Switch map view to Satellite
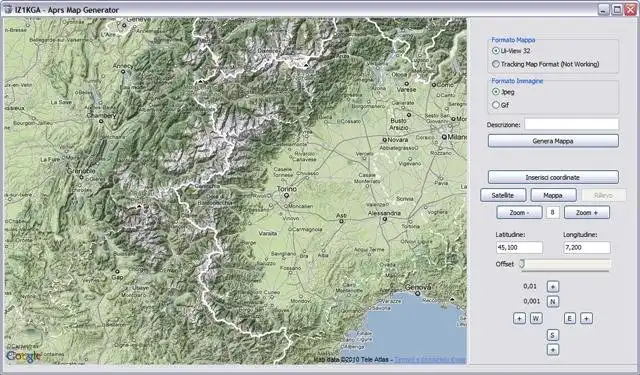This screenshot has height=375, width=640. [503, 195]
